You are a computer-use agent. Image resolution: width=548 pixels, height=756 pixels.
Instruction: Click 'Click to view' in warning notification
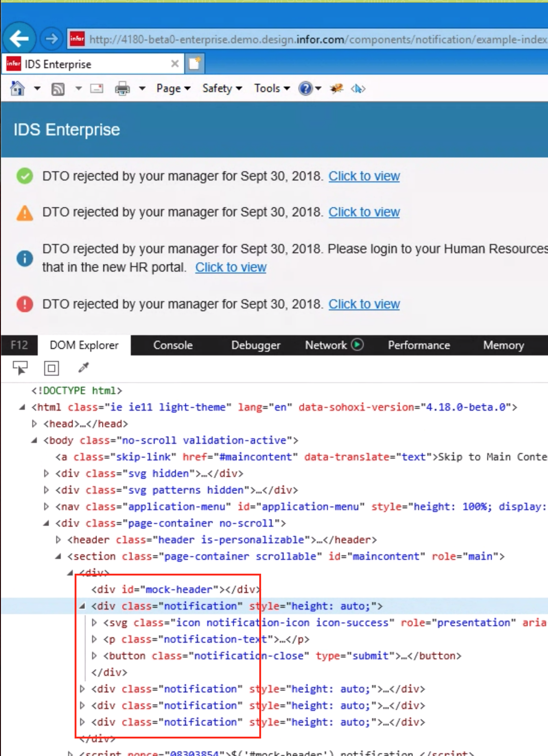pos(364,212)
